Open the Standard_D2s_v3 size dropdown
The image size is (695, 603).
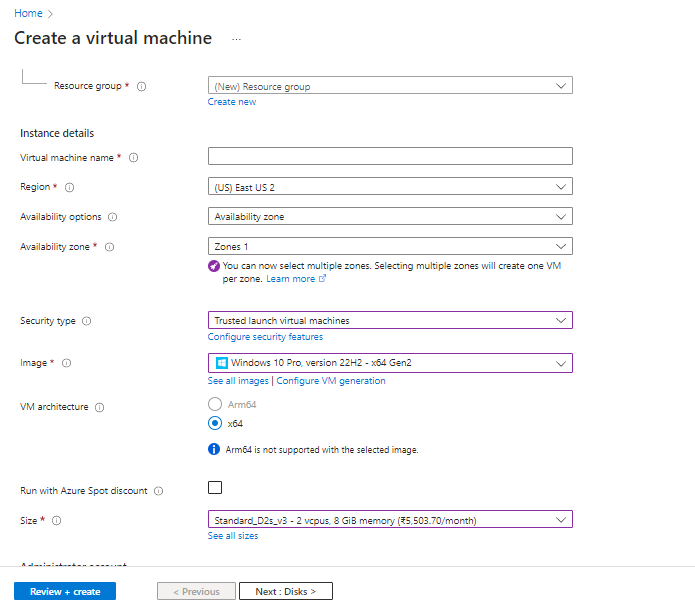pos(390,520)
